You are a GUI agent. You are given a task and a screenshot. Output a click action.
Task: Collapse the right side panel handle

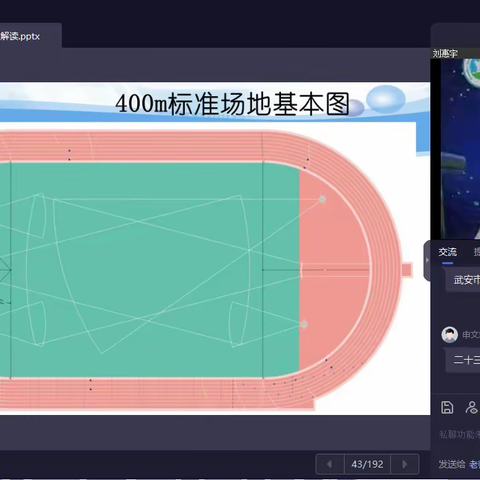(x=427, y=261)
